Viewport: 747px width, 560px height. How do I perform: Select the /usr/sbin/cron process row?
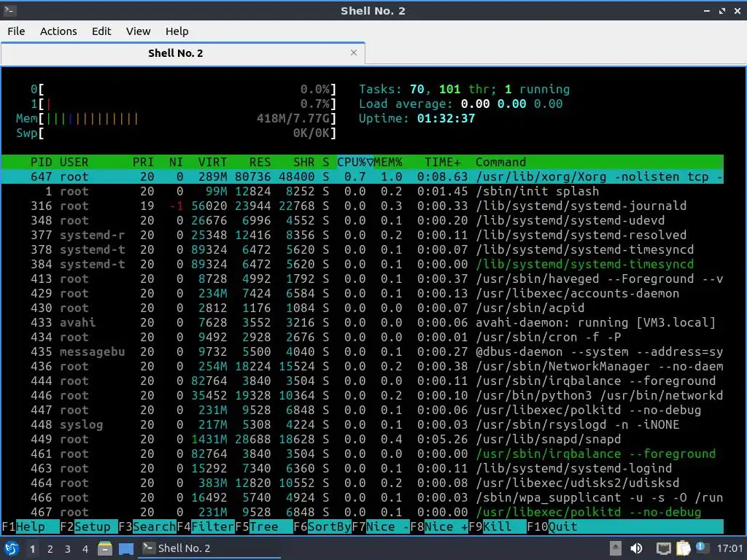[363, 337]
